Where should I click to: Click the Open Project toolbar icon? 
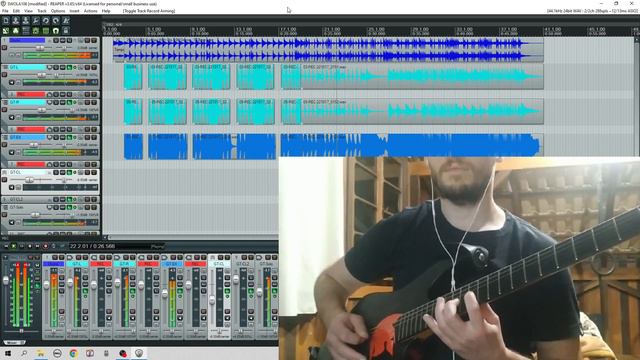16,21
